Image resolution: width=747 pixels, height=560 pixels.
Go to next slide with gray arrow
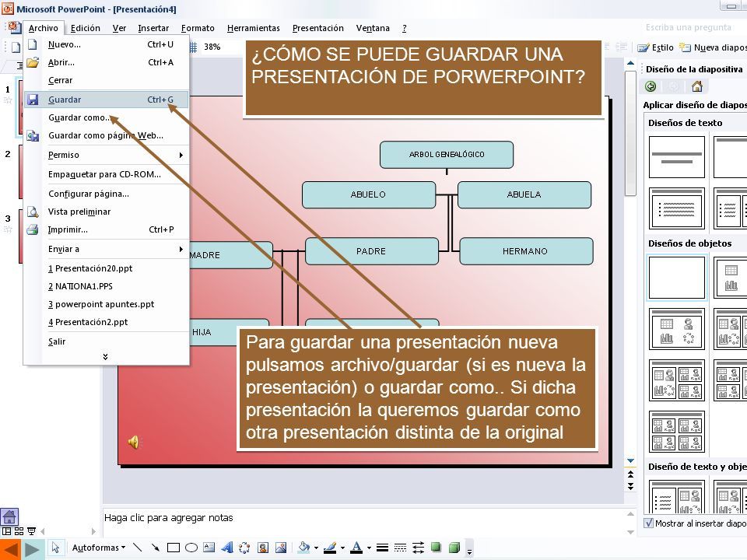pyautogui.click(x=33, y=550)
